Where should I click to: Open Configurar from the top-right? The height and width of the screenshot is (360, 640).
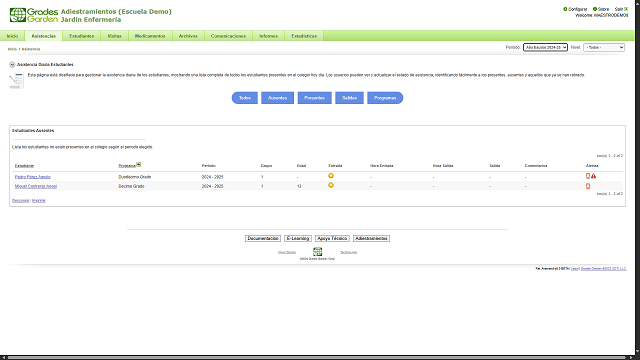575,9
